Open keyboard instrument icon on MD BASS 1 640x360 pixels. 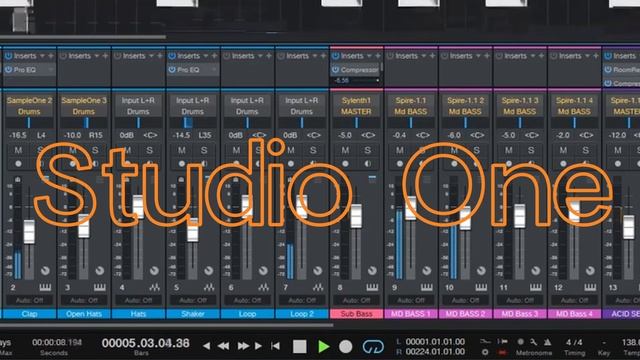coord(427,288)
